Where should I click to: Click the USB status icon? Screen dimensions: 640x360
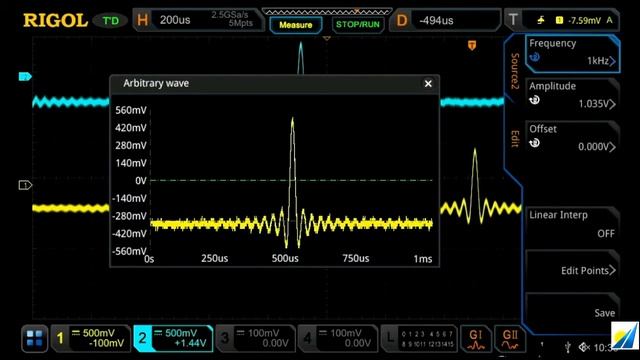click(567, 347)
